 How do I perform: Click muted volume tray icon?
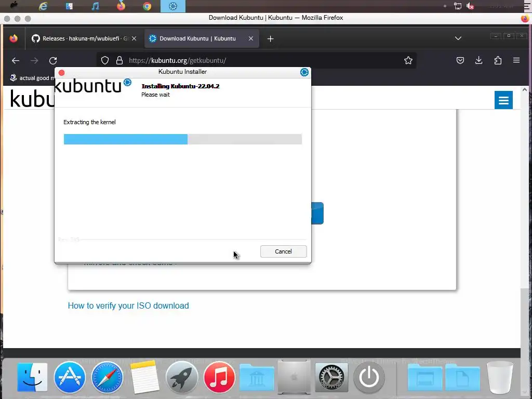470,6
